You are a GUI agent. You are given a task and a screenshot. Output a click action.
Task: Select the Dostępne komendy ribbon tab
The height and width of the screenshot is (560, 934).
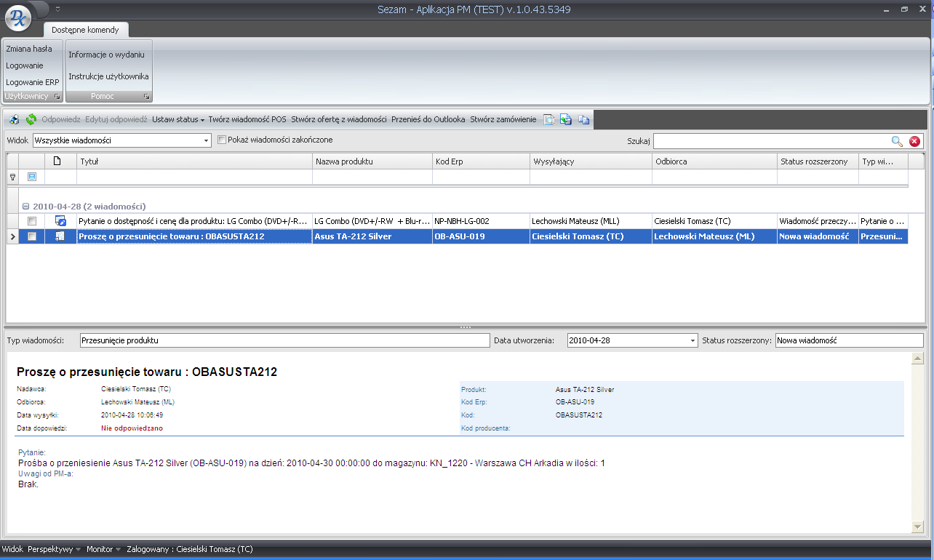(x=85, y=30)
